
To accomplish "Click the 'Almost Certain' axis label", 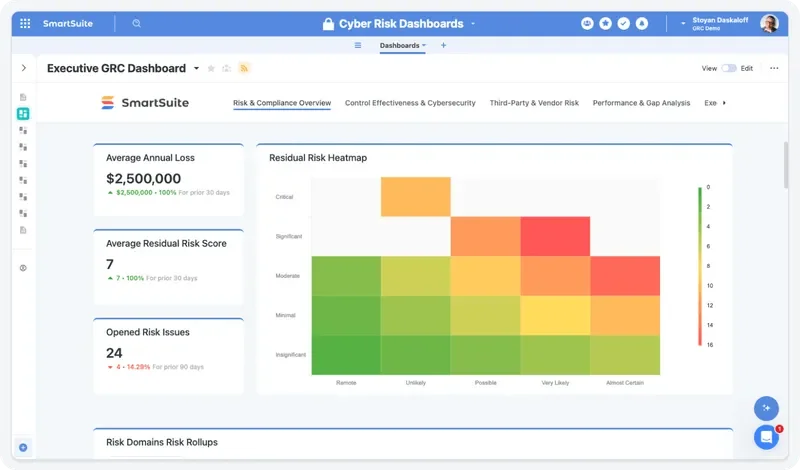I will click(x=625, y=383).
